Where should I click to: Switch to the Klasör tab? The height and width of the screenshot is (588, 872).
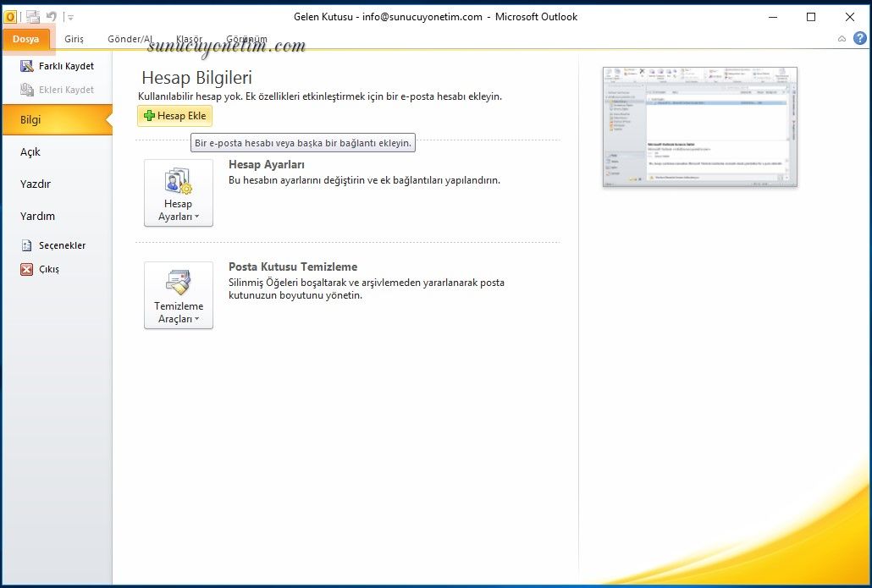[x=189, y=39]
